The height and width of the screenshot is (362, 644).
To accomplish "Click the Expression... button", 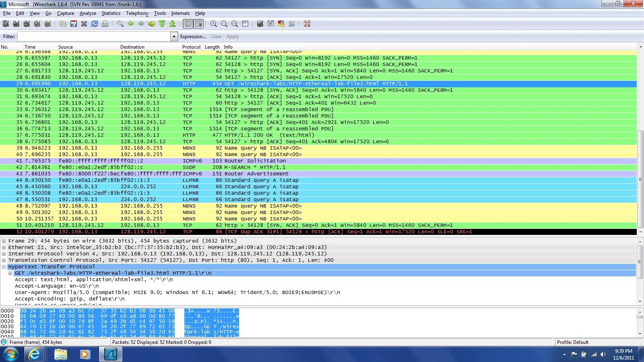I will [193, 37].
